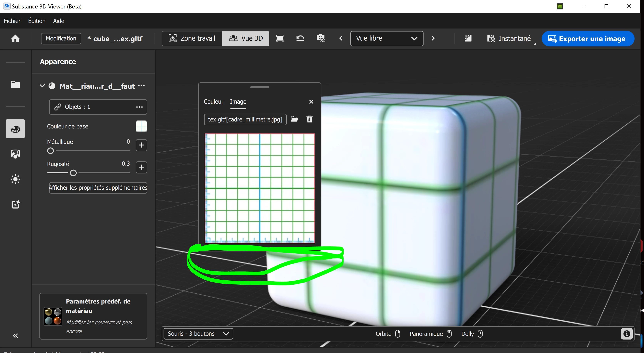Screen dimensions: 644x353
Task: Browse image file with folder icon
Action: pyautogui.click(x=295, y=119)
